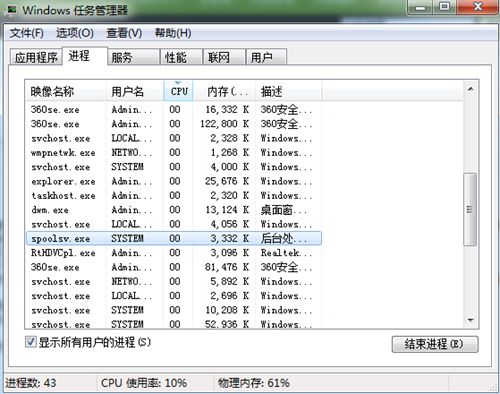Image resolution: width=500 pixels, height=394 pixels.
Task: Open the 查看(V) menu
Action: click(x=124, y=33)
